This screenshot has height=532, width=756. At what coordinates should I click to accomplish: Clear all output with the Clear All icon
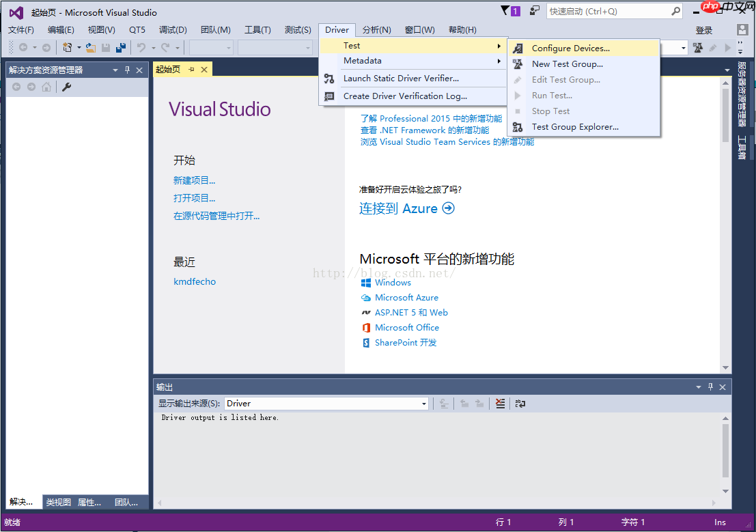[x=500, y=404]
